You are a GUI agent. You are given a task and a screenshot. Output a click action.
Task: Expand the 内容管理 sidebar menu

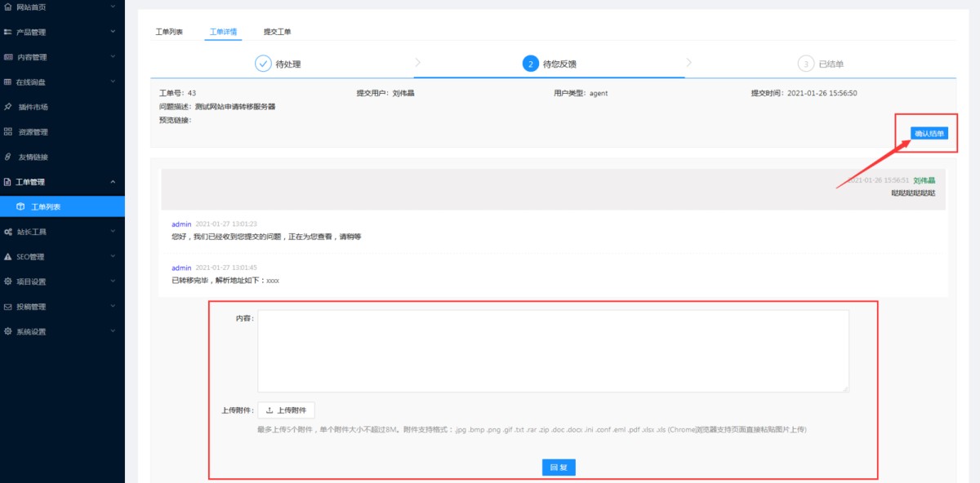point(113,57)
